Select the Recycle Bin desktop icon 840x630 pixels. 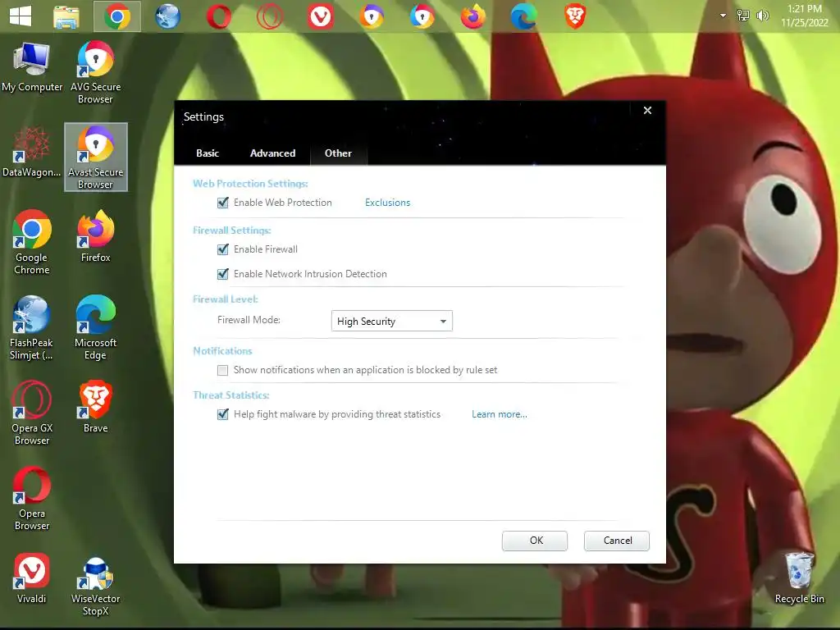[x=799, y=578]
